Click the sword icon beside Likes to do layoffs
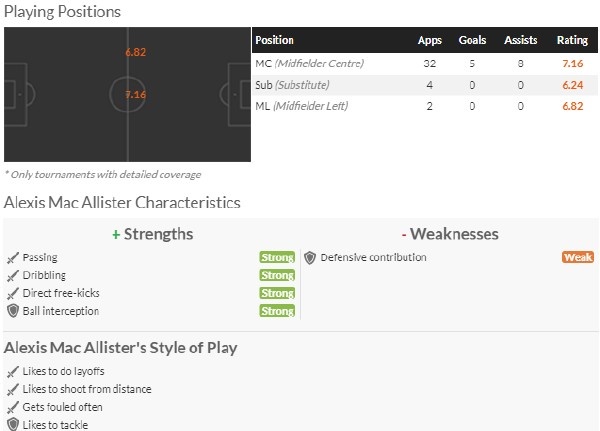The width and height of the screenshot is (600, 431). (x=13, y=372)
